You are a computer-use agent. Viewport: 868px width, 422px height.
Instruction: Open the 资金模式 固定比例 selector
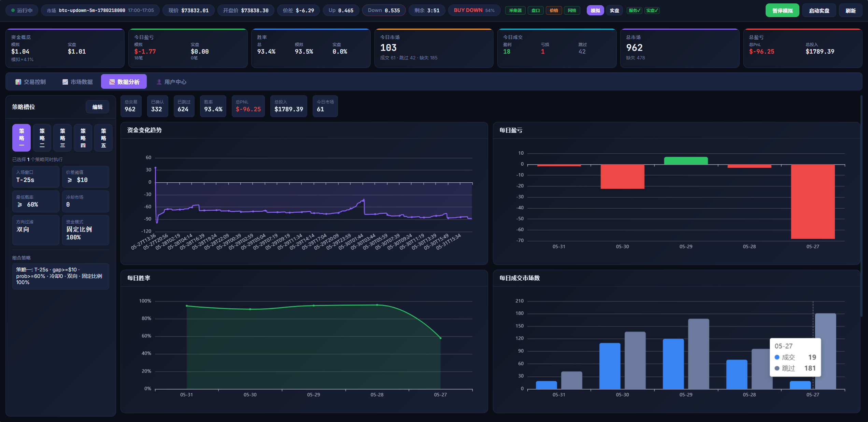click(86, 230)
